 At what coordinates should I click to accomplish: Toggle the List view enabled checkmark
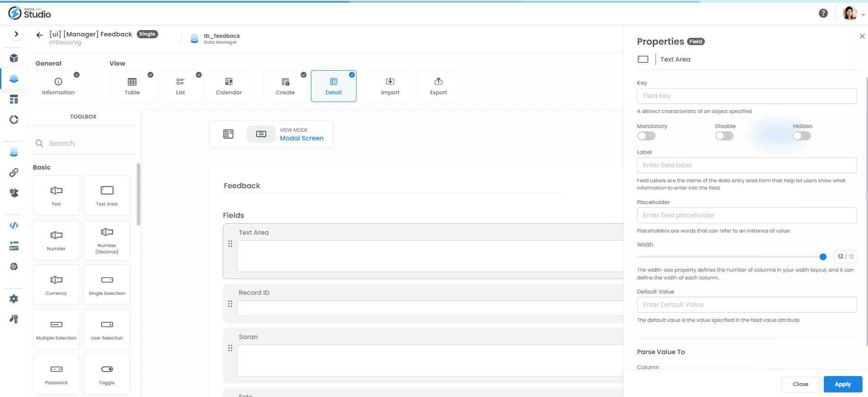point(199,75)
